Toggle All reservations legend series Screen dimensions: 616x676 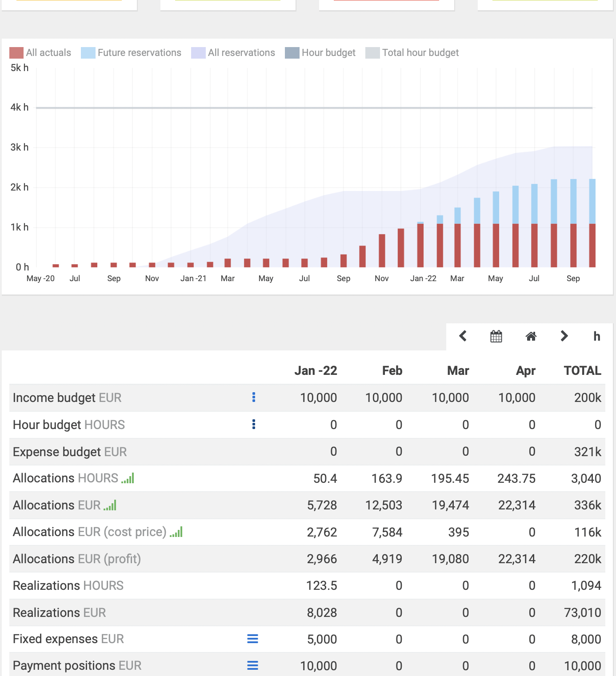[233, 53]
